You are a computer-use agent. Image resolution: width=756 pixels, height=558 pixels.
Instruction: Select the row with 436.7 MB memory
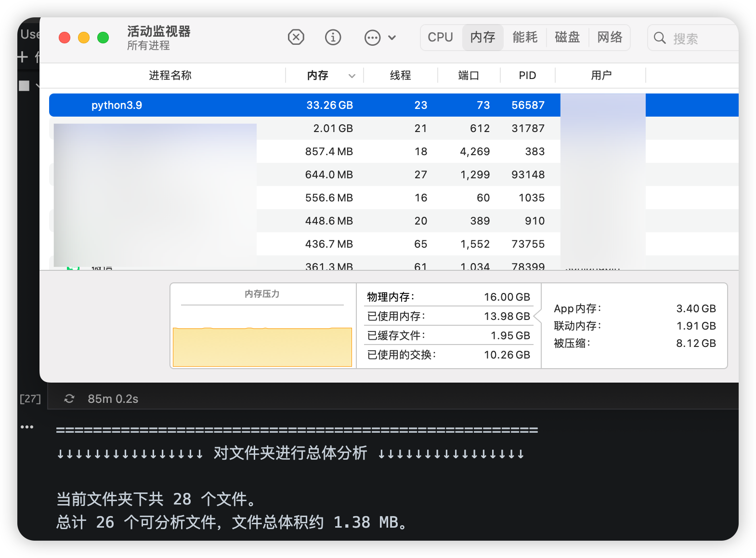click(394, 244)
